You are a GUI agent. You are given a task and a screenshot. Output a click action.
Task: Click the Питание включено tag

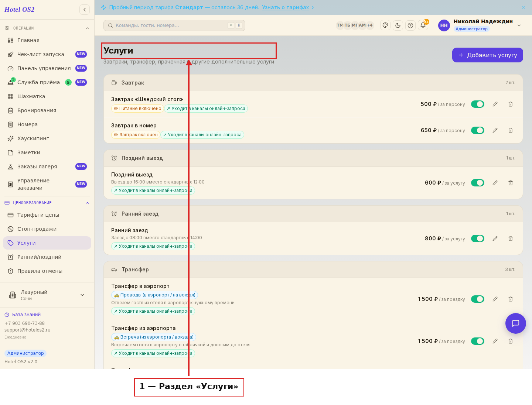point(137,109)
